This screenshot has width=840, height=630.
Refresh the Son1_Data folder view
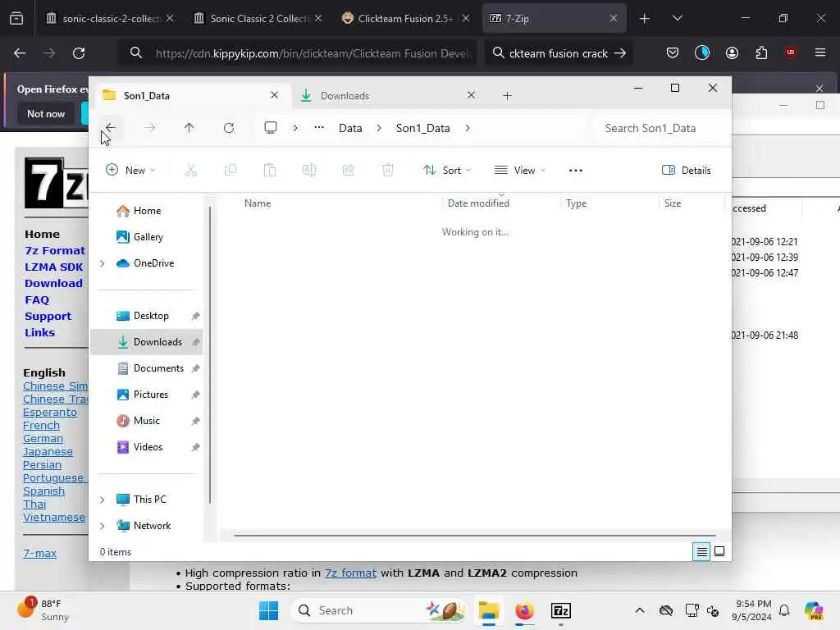click(x=229, y=128)
